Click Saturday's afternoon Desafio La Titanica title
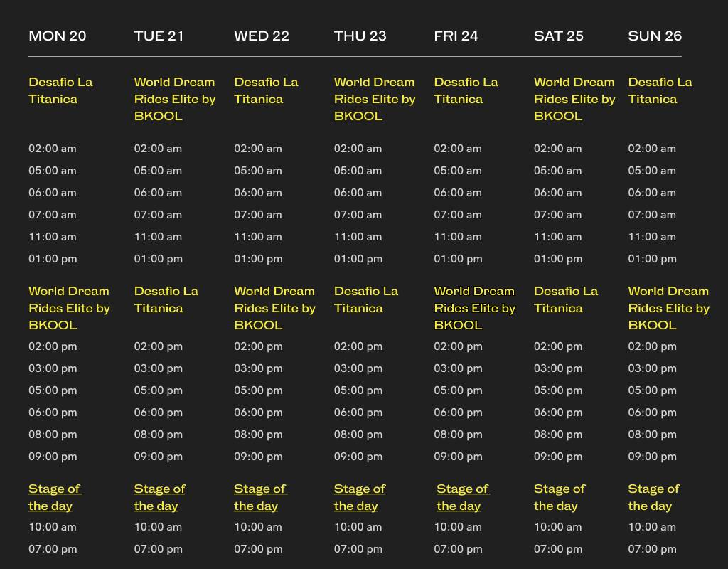The image size is (728, 569). (566, 299)
